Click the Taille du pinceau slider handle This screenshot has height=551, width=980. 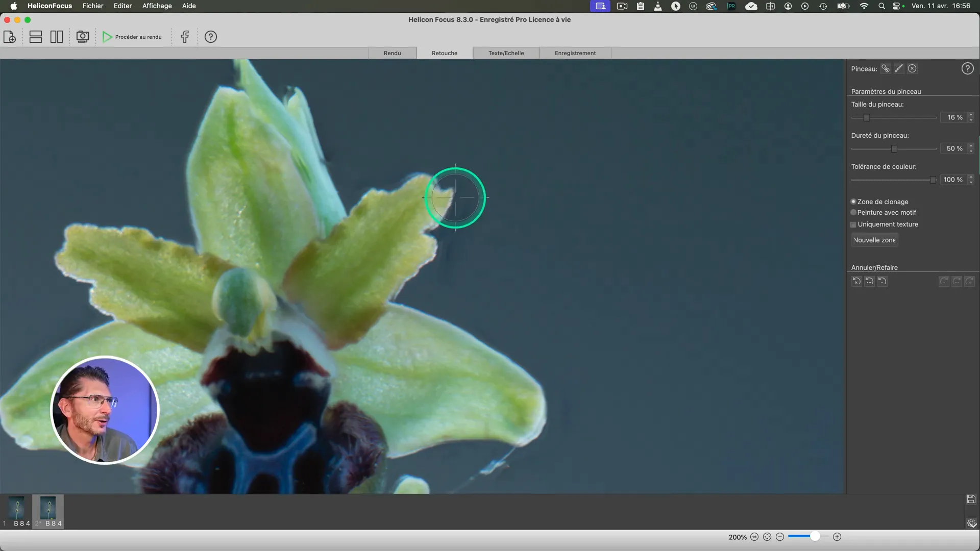coord(867,118)
